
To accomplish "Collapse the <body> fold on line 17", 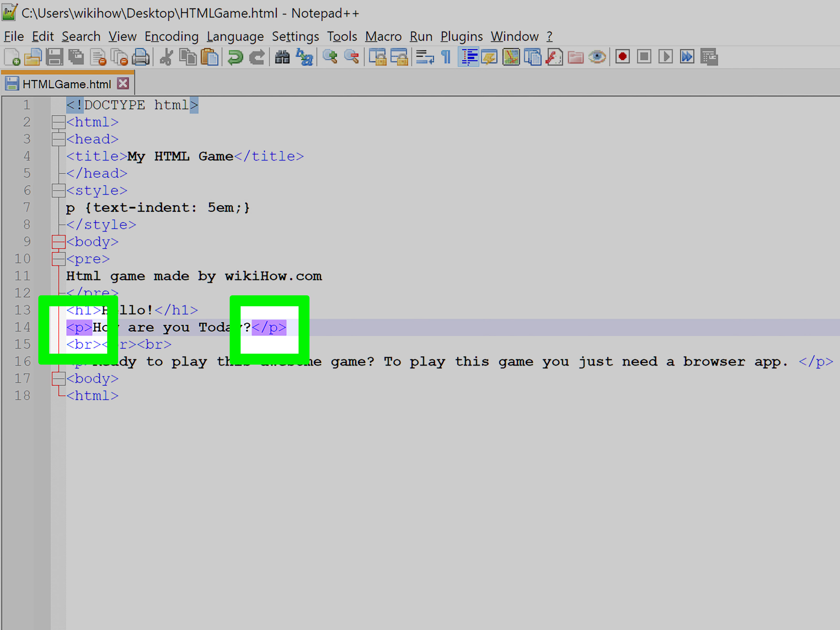I will [59, 379].
